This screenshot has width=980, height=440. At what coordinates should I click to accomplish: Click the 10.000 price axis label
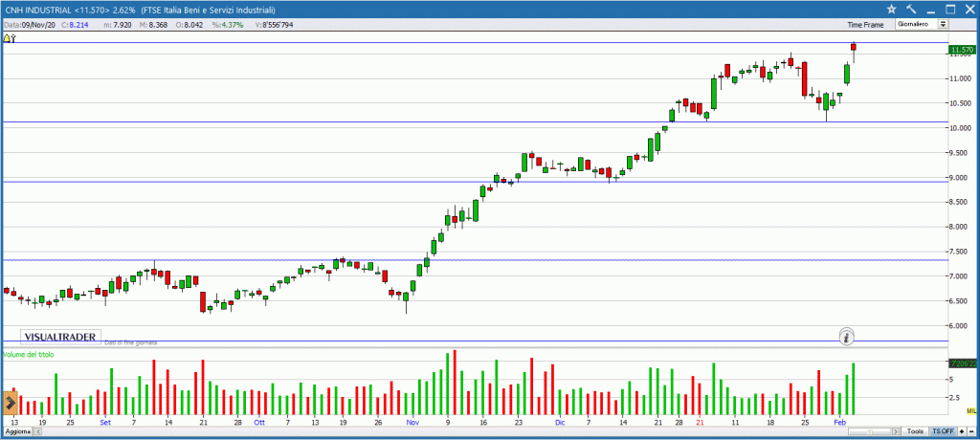pos(962,128)
